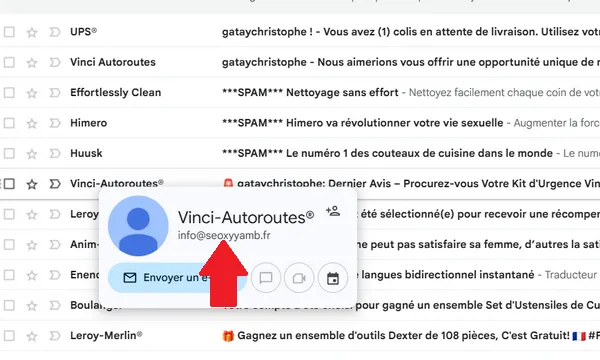Viewport: 600px width, 360px height.
Task: Start a video call from contact card
Action: tap(299, 278)
